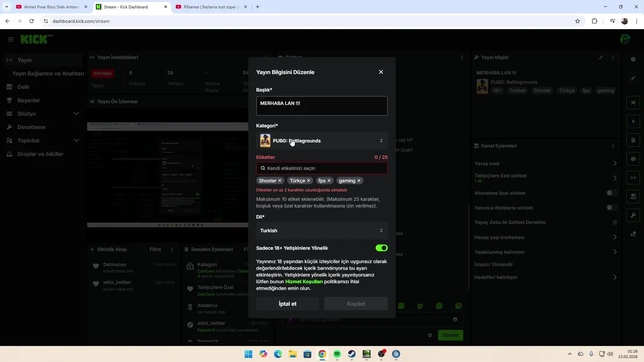Open Kanal Eylemleri panel options menu
The width and height of the screenshot is (644, 362).
[x=613, y=146]
